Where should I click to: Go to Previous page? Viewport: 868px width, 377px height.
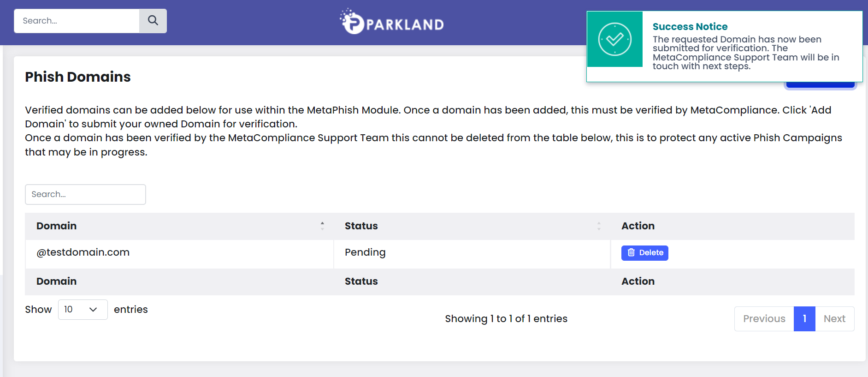(764, 319)
